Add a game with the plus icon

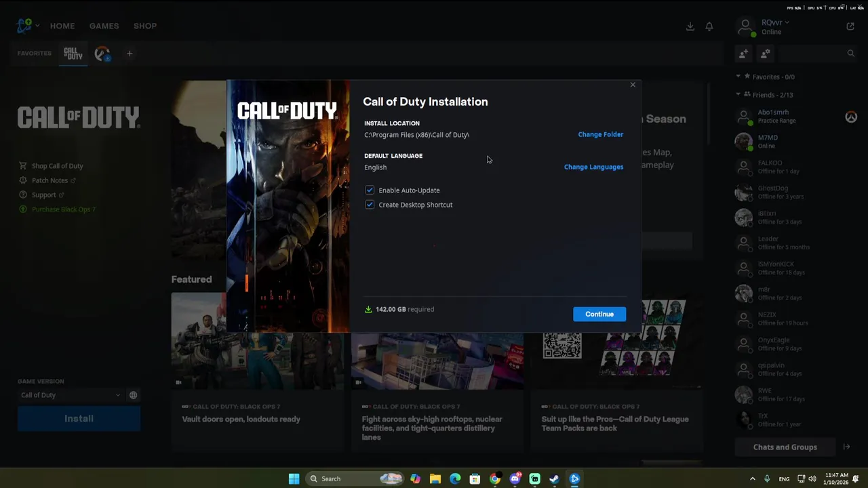pyautogui.click(x=130, y=54)
